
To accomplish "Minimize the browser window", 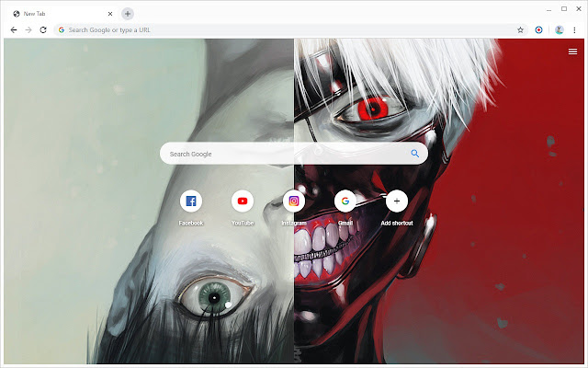I will [x=548, y=9].
